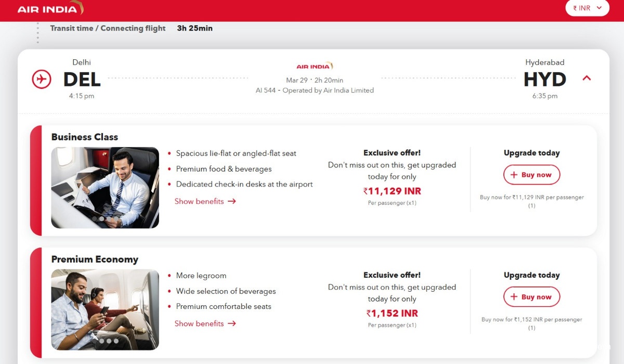624x364 pixels.
Task: Click the Premium Economy heading
Action: (x=95, y=259)
